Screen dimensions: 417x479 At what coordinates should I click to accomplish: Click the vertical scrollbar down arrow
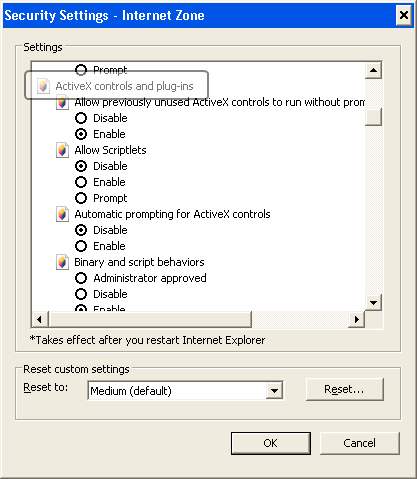click(x=373, y=302)
